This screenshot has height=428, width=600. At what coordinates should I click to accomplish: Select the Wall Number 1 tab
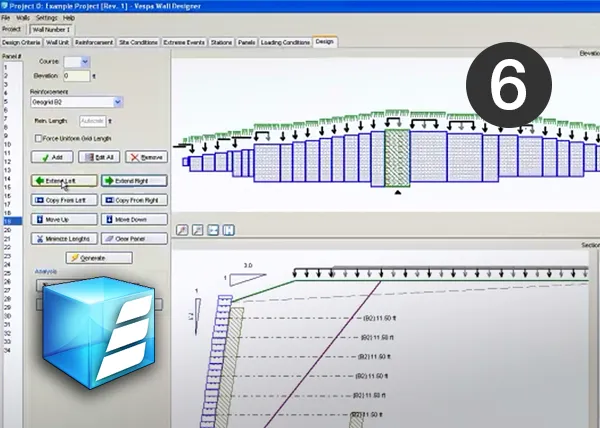click(51, 30)
